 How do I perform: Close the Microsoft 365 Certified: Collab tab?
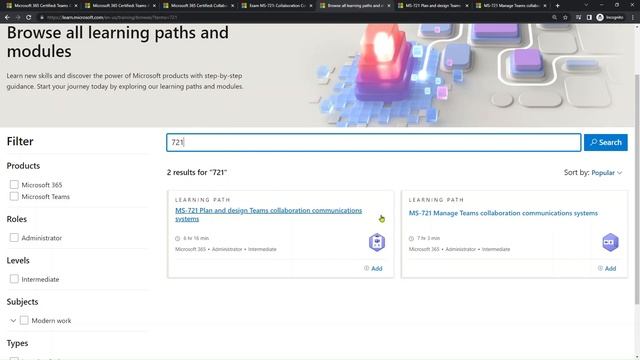(x=233, y=6)
